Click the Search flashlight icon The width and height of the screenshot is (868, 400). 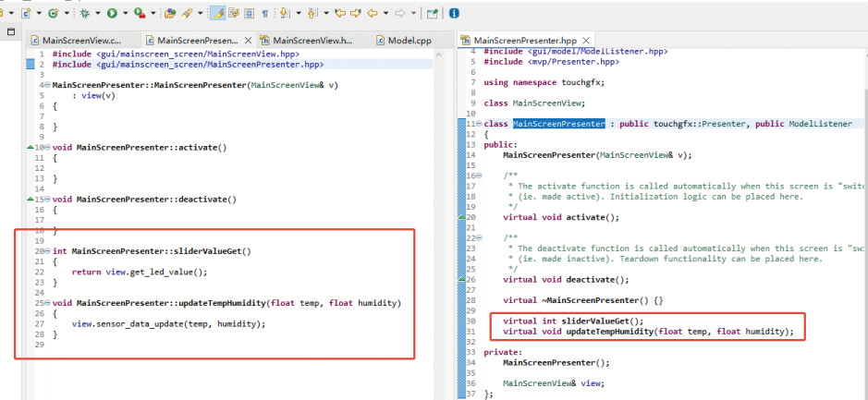click(187, 13)
